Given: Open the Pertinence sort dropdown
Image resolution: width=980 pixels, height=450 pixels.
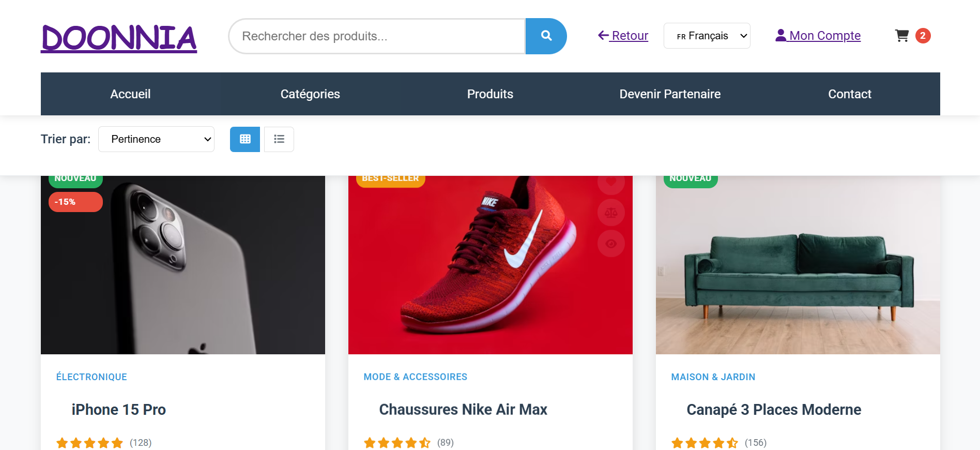Looking at the screenshot, I should pyautogui.click(x=156, y=139).
